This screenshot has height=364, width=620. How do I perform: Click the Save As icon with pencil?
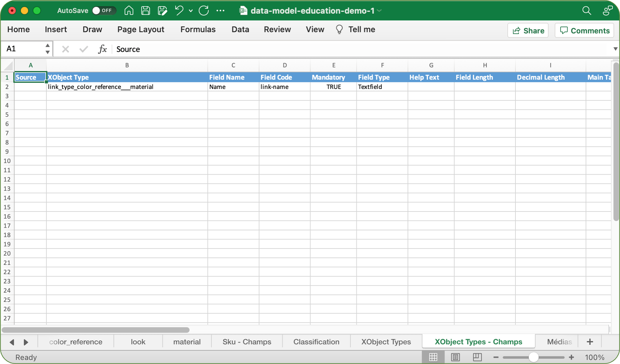162,10
